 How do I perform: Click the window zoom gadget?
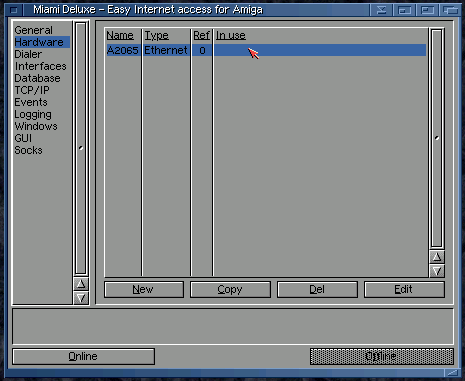(x=404, y=10)
